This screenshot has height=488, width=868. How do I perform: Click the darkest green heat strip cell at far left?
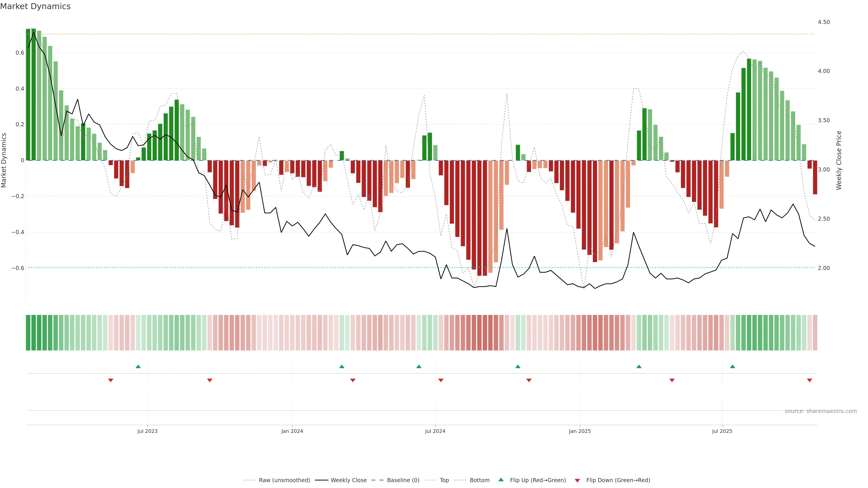click(x=28, y=332)
